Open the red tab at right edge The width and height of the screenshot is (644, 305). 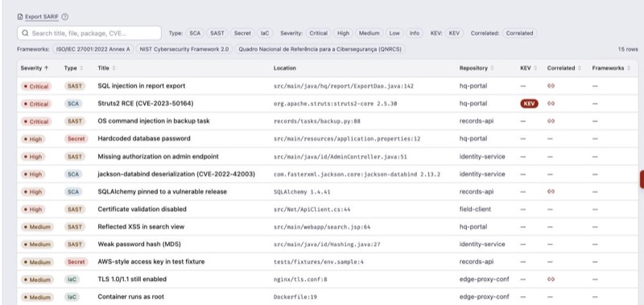[642, 179]
